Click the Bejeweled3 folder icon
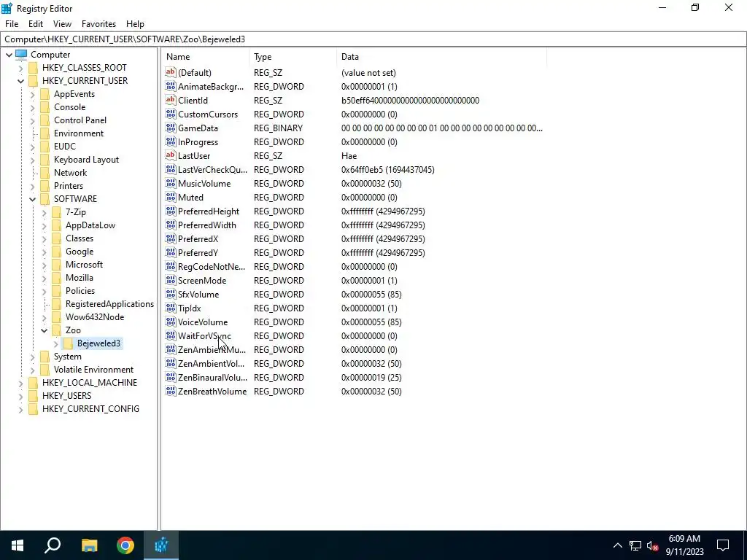Screen dimensions: 747x560 pos(68,343)
